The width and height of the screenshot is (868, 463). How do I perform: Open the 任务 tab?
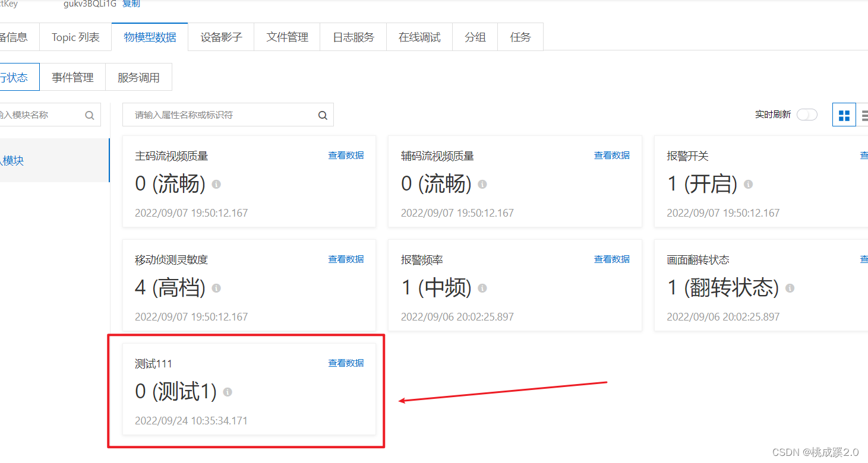(x=520, y=37)
